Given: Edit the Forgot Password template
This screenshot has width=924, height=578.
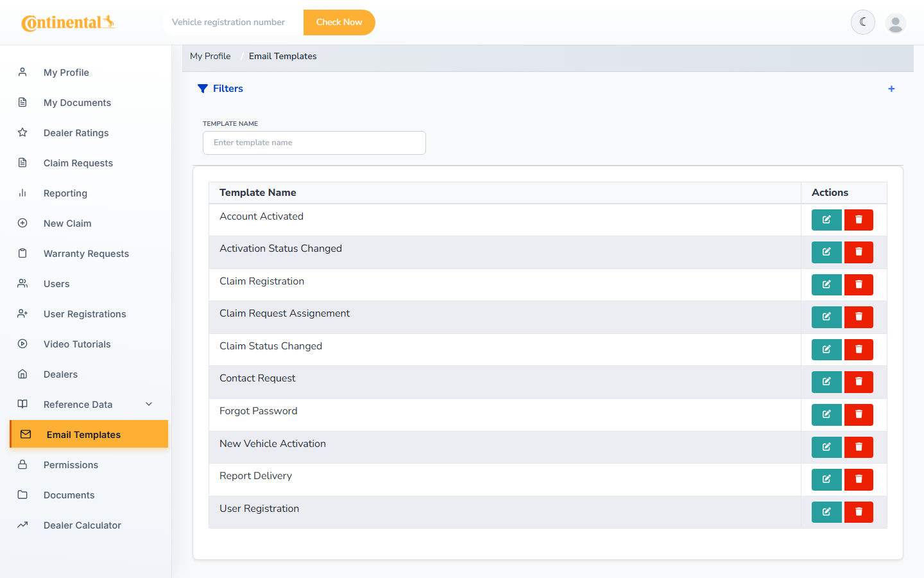Looking at the screenshot, I should [826, 414].
